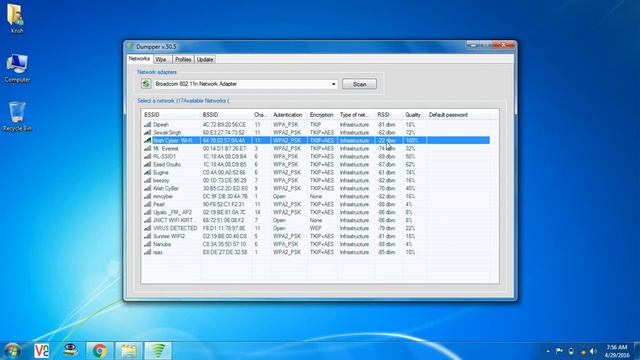
Task: Click signal icon of Nanuba network
Action: point(147,244)
